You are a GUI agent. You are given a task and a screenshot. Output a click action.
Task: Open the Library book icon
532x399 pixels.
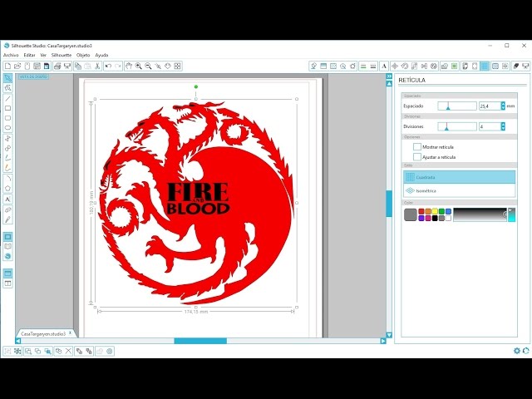click(x=7, y=246)
